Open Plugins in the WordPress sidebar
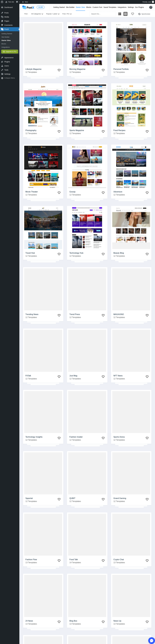This screenshot has height=644, width=155. click(10, 62)
